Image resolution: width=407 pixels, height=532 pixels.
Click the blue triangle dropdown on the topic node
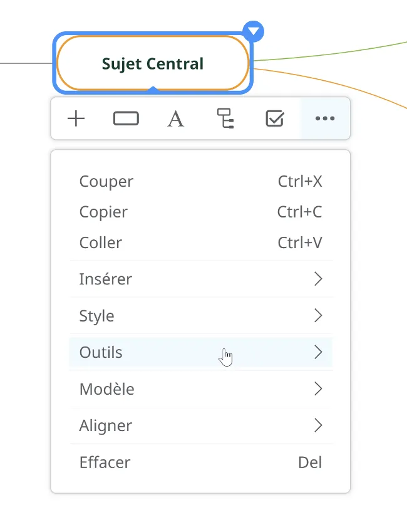pyautogui.click(x=254, y=31)
